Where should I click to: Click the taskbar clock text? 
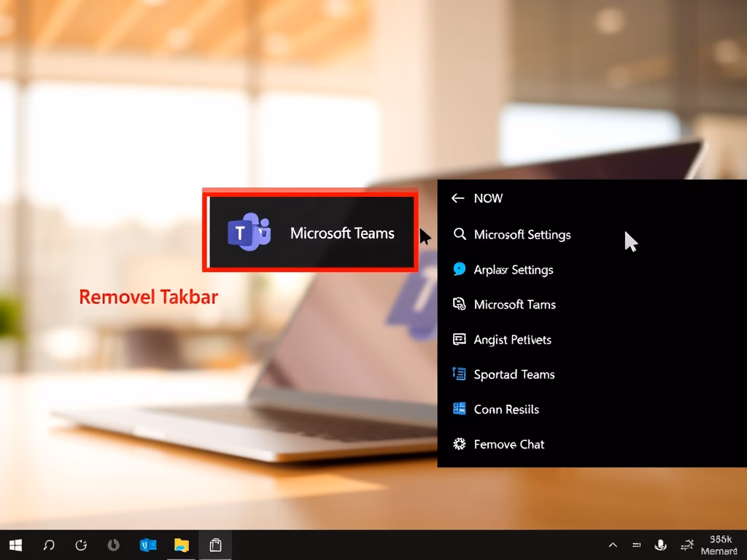pos(720,545)
